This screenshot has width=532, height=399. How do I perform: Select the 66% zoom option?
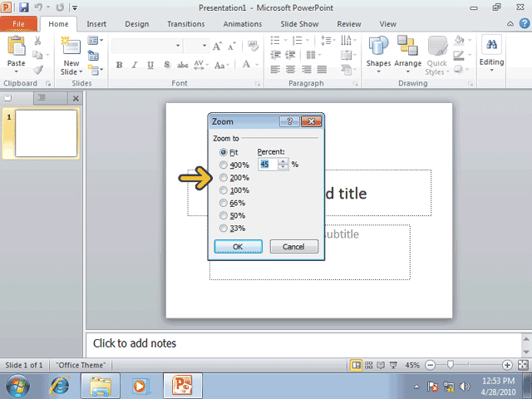coord(224,203)
